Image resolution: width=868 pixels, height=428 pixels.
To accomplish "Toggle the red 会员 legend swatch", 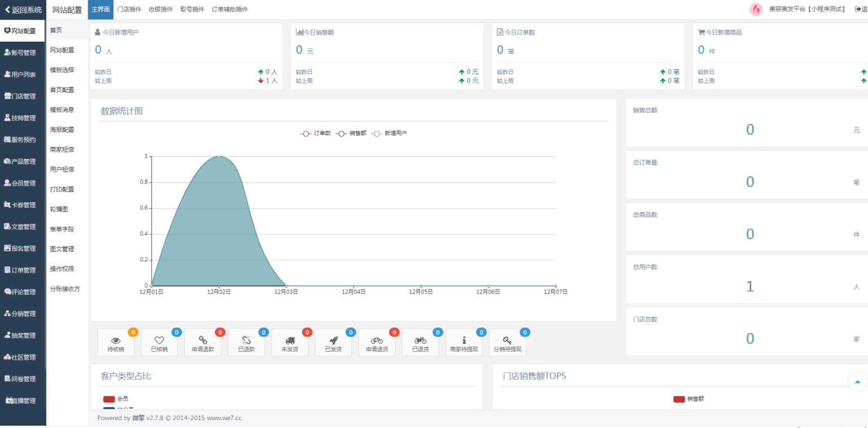I will [109, 399].
